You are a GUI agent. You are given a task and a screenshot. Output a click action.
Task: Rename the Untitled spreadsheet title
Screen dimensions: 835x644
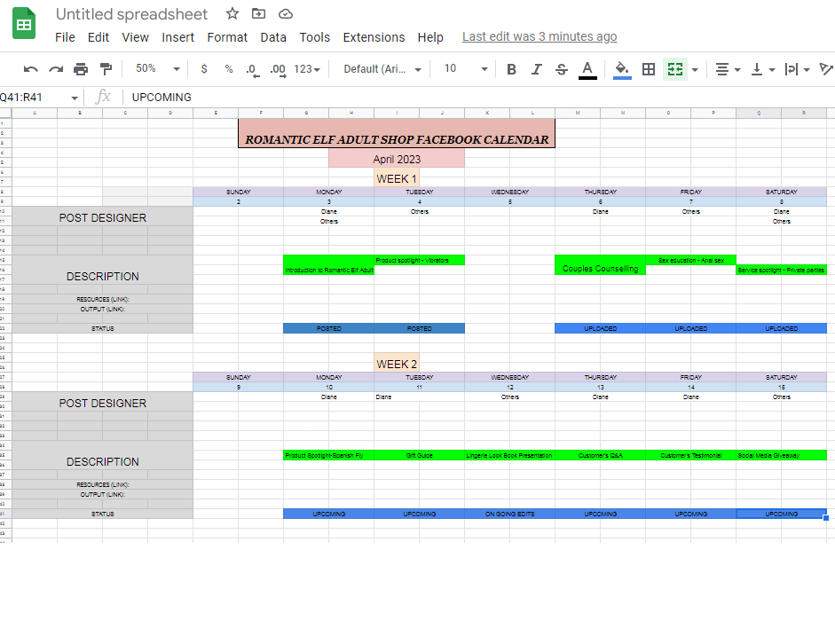131,14
